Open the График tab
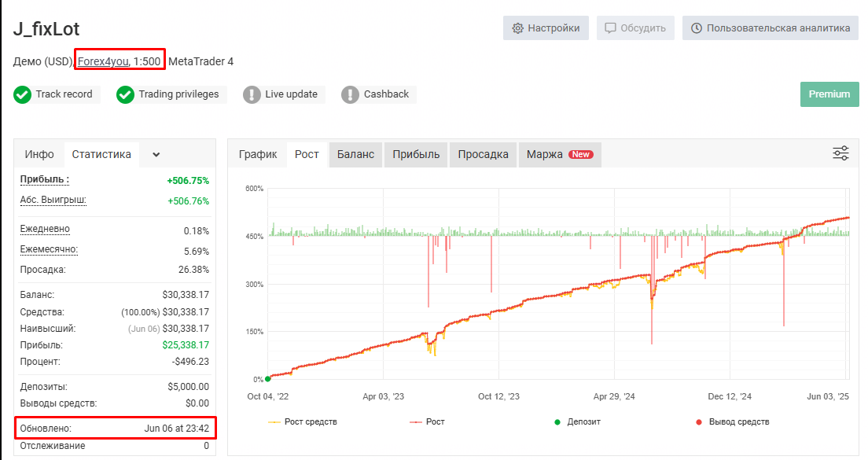Screen dimensions: 868x460 tap(257, 154)
